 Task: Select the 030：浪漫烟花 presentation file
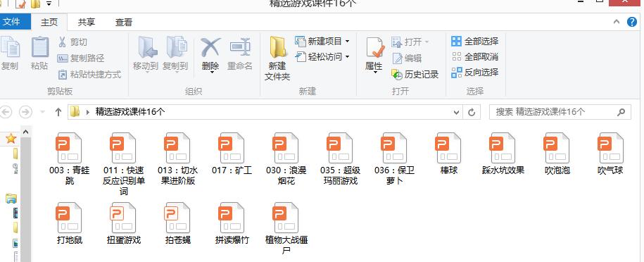[x=286, y=148]
